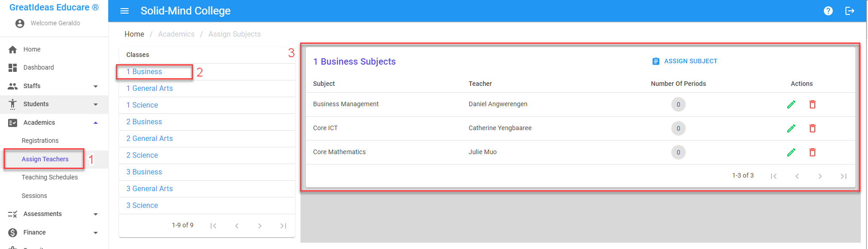Click periods badge for Core Mathematics
The width and height of the screenshot is (868, 249).
pos(679,152)
